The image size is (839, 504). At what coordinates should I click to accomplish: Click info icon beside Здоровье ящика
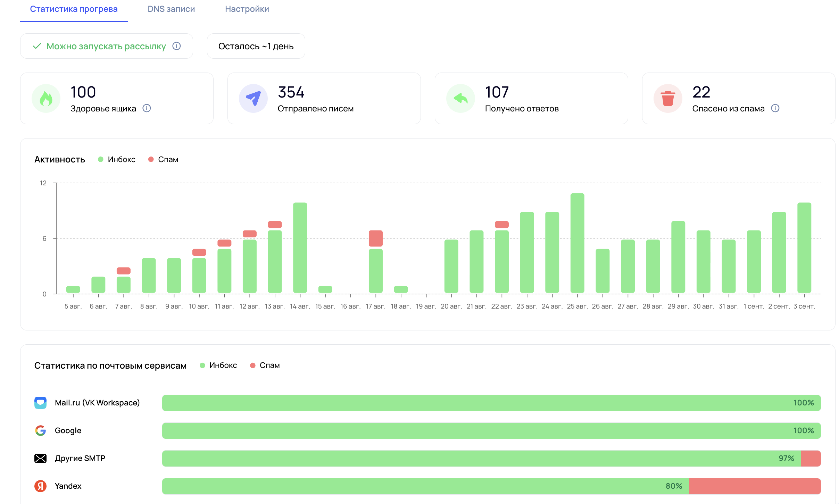[x=147, y=108]
